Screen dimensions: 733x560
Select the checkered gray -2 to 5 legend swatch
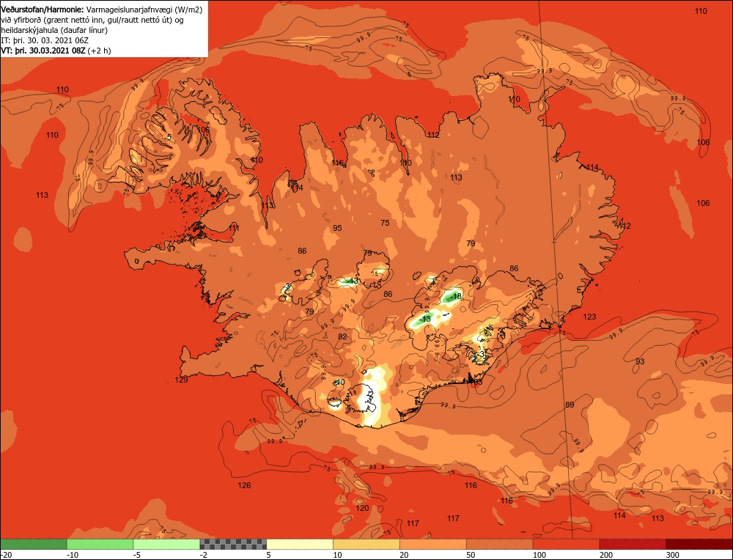[x=233, y=544]
